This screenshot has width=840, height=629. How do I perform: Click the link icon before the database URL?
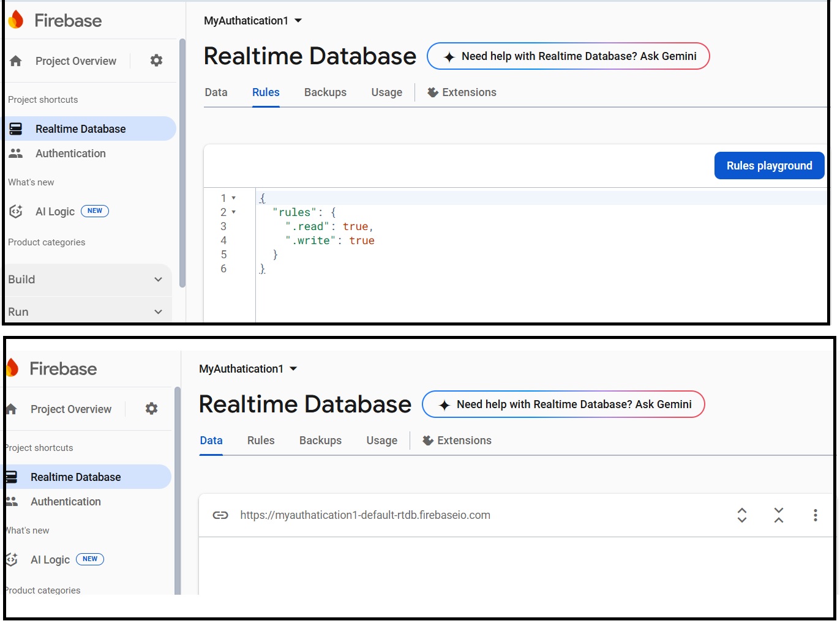(220, 515)
